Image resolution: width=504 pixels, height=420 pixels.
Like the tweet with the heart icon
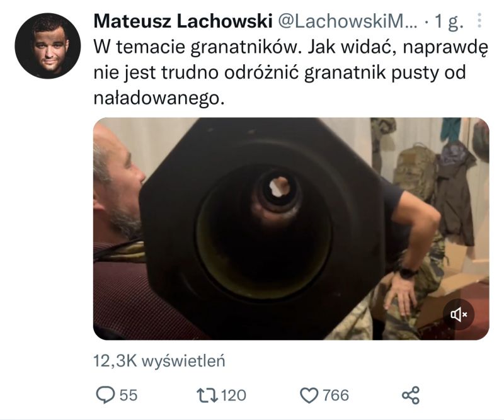pos(309,395)
